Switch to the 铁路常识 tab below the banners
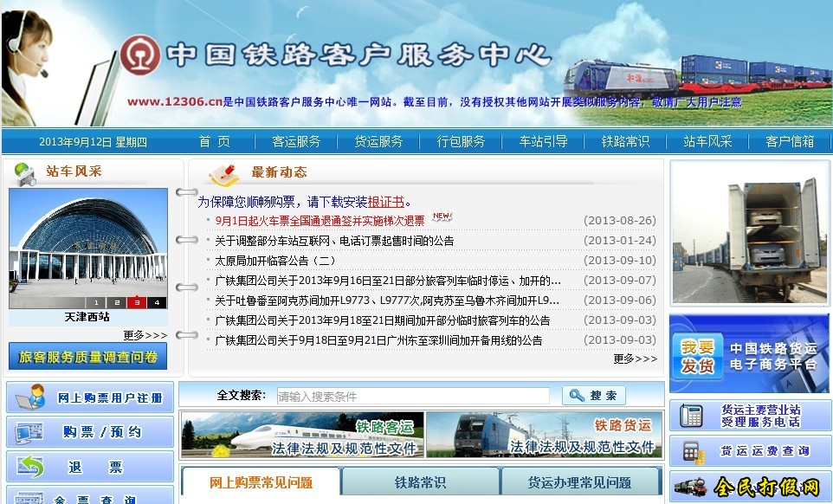 coord(420,482)
